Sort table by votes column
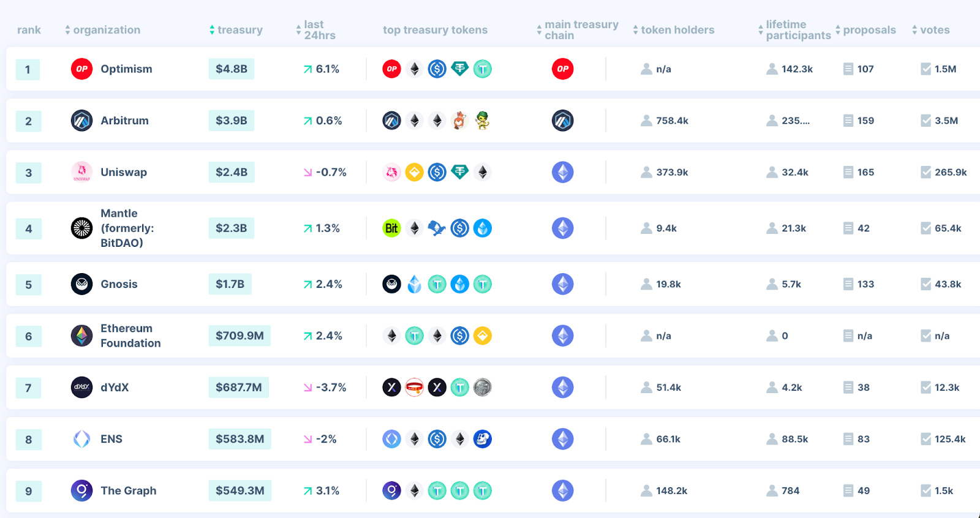 (931, 30)
